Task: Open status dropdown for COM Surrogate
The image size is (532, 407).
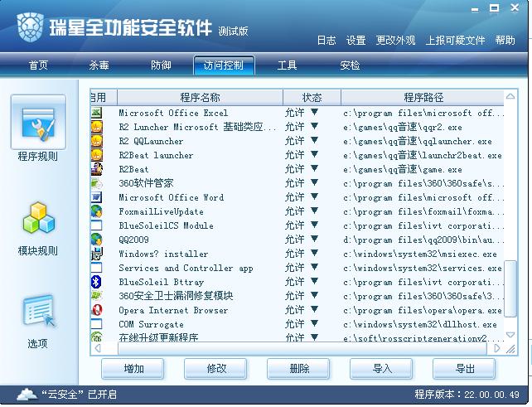Action: [x=314, y=323]
